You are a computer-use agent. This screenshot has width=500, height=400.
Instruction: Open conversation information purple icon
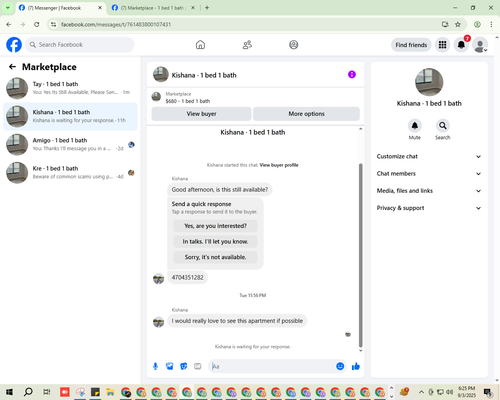click(x=352, y=74)
